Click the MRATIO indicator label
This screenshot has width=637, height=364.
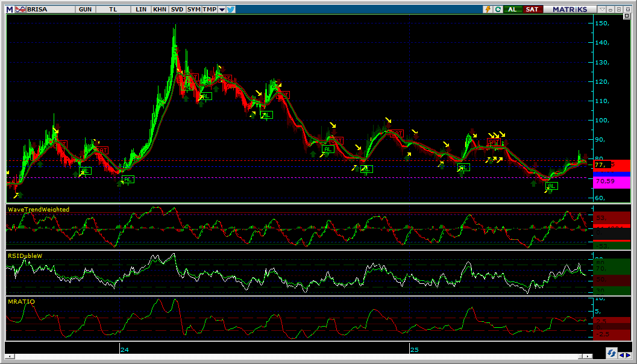click(x=21, y=301)
